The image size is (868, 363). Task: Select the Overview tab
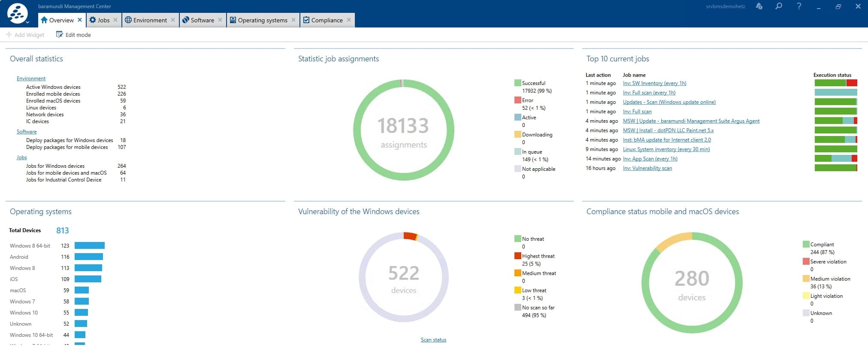coord(61,20)
